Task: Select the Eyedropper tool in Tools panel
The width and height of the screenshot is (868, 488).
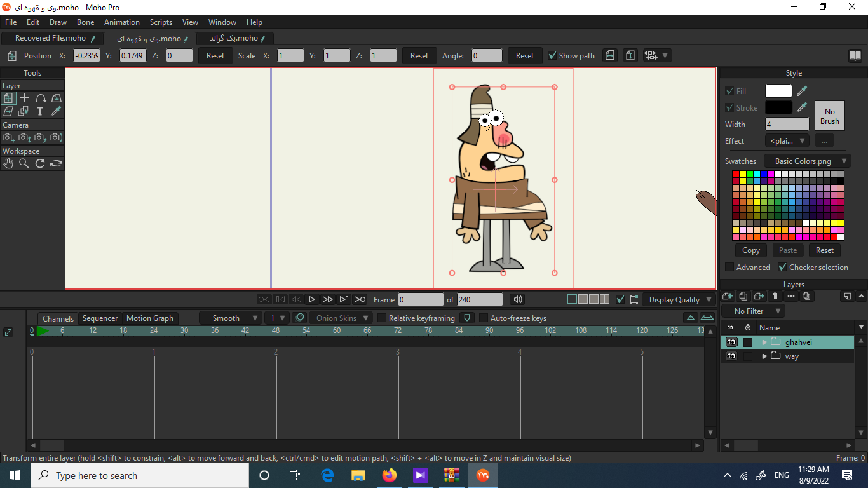Action: [56, 111]
